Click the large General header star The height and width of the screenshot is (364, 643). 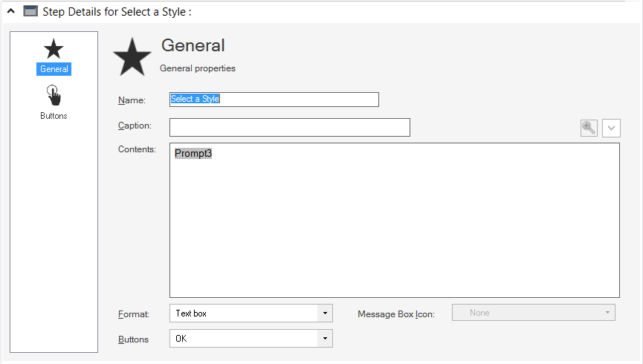132,57
